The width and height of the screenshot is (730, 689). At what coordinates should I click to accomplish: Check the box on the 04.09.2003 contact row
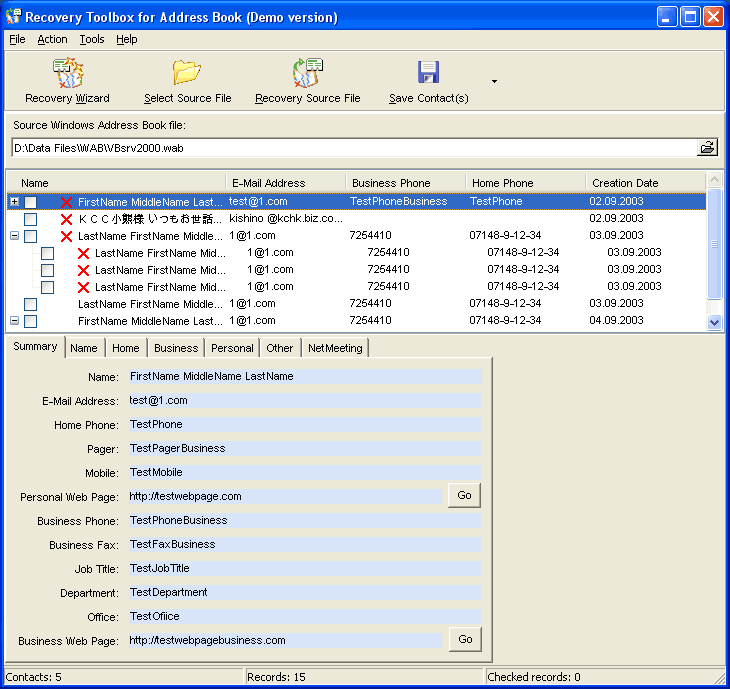[x=31, y=321]
